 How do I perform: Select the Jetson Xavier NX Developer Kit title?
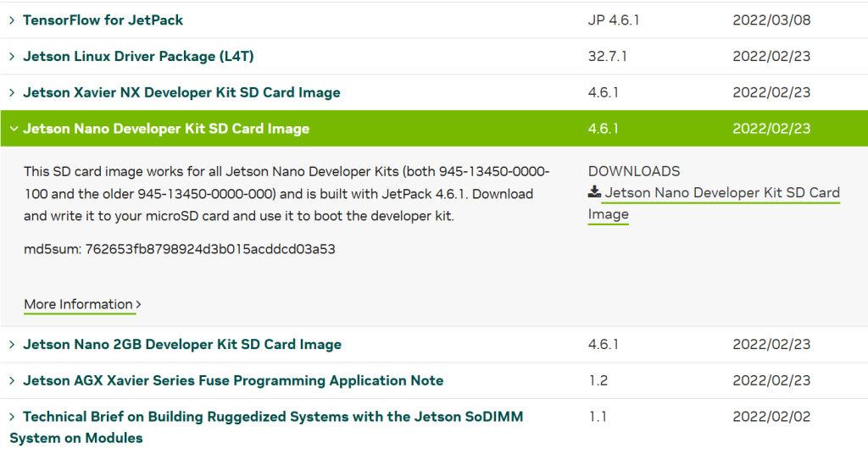click(x=181, y=92)
